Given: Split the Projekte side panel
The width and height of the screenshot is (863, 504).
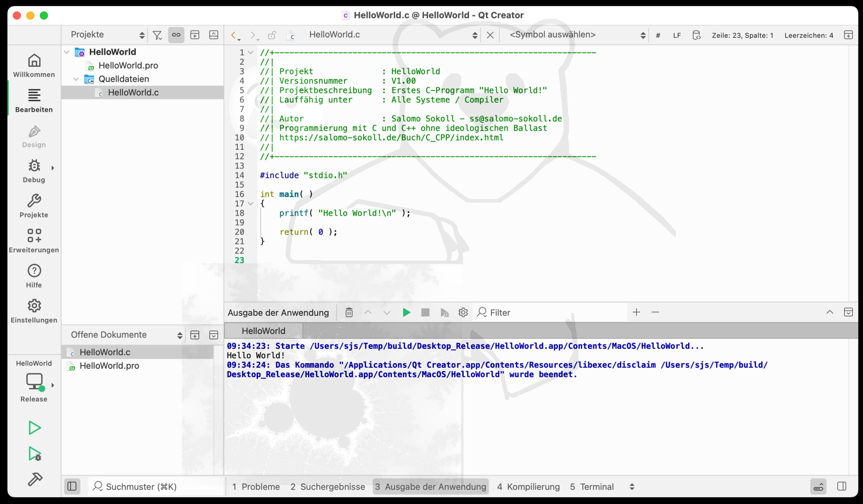Looking at the screenshot, I should pyautogui.click(x=195, y=35).
